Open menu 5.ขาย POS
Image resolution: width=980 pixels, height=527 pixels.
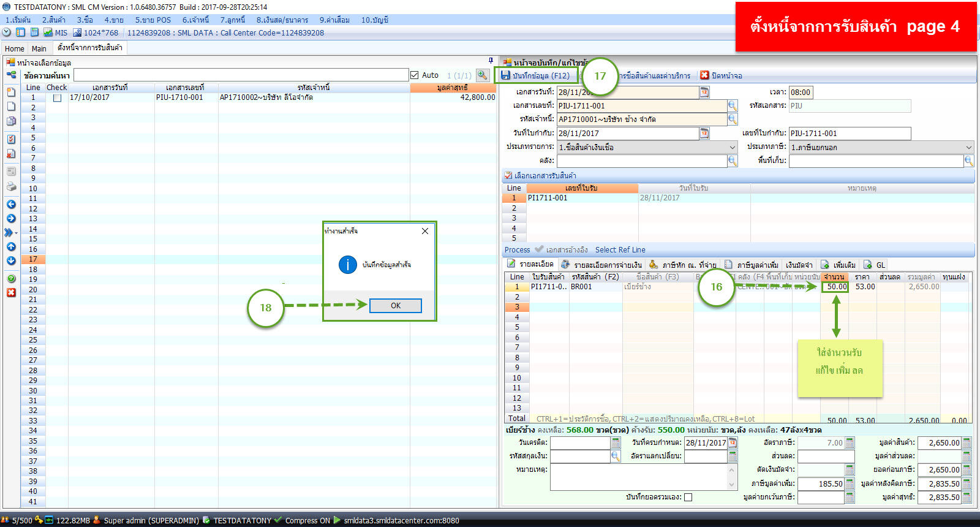pyautogui.click(x=153, y=20)
